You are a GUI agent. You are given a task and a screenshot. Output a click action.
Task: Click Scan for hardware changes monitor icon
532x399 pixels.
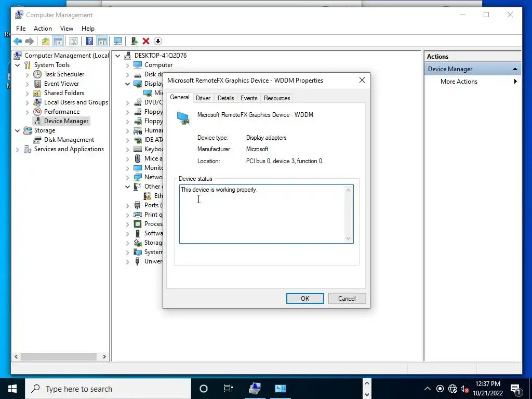118,42
